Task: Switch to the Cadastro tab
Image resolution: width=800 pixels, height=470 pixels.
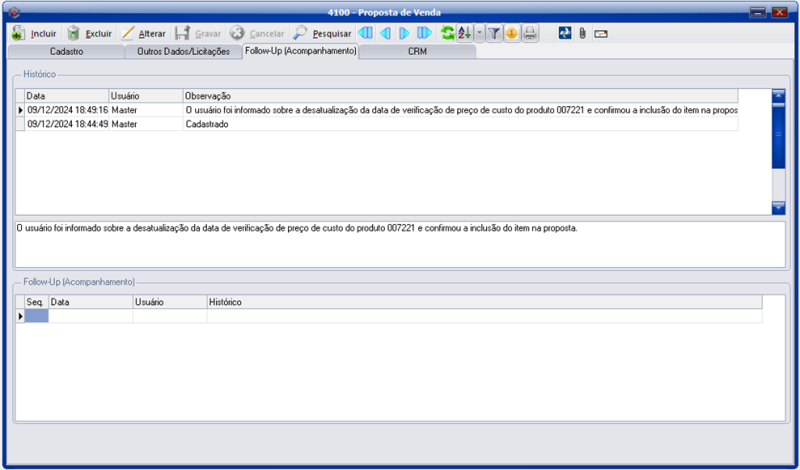Action: 66,50
